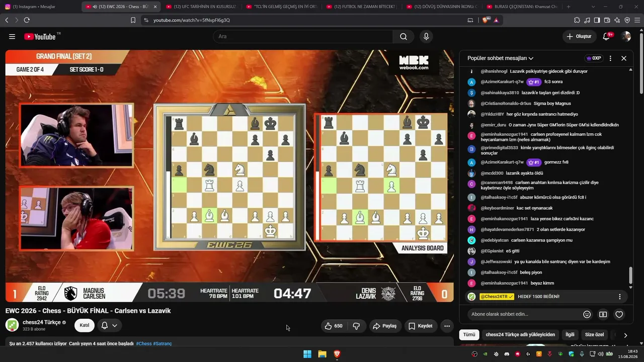Open the tab search chevron dropdown

click(593, 7)
